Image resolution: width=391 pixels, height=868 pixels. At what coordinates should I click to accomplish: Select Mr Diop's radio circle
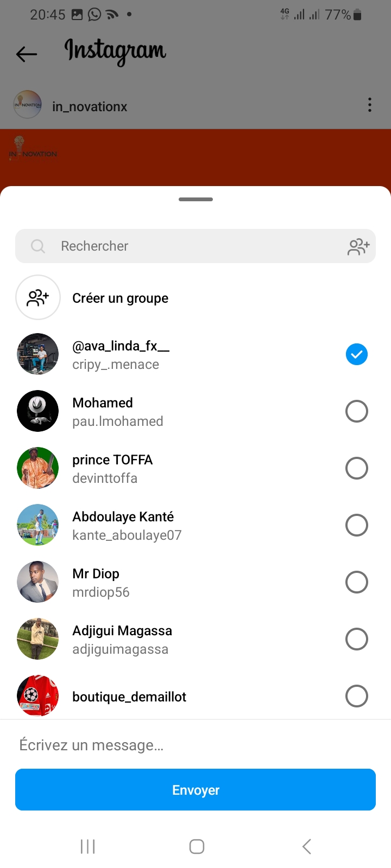pyautogui.click(x=356, y=582)
